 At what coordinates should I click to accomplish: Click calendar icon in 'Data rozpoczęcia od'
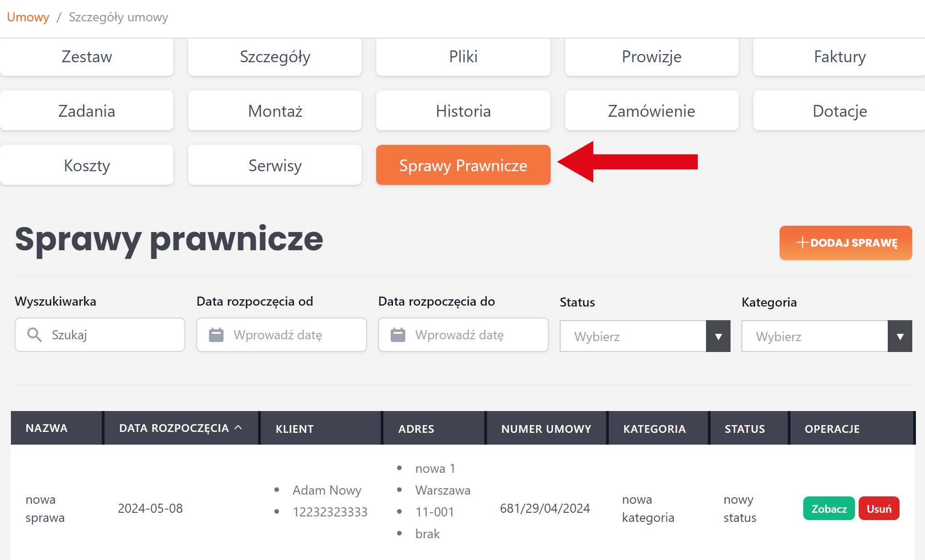(216, 335)
